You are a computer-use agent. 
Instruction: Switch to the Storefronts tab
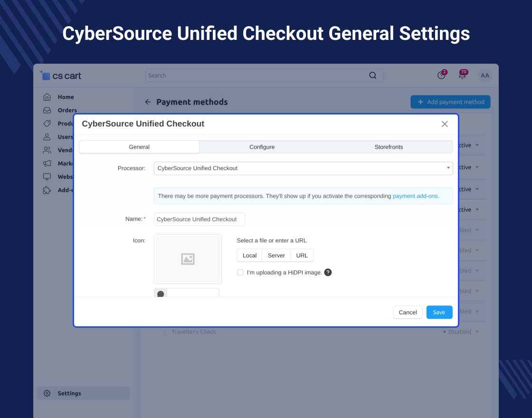[x=389, y=147]
